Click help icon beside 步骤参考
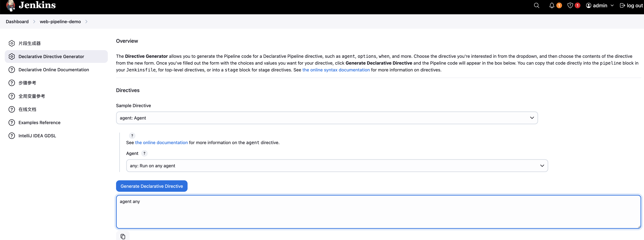 [12, 83]
